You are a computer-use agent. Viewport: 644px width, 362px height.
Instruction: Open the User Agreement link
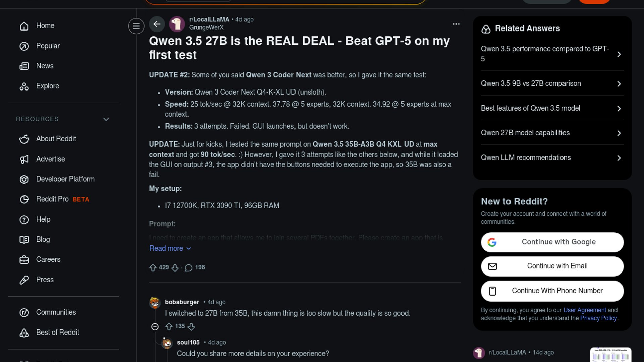(x=584, y=310)
